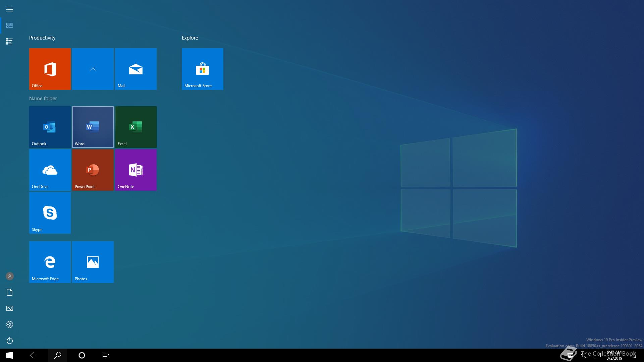Viewport: 644px width, 362px height.
Task: Click the Windows Start button
Action: (x=9, y=355)
